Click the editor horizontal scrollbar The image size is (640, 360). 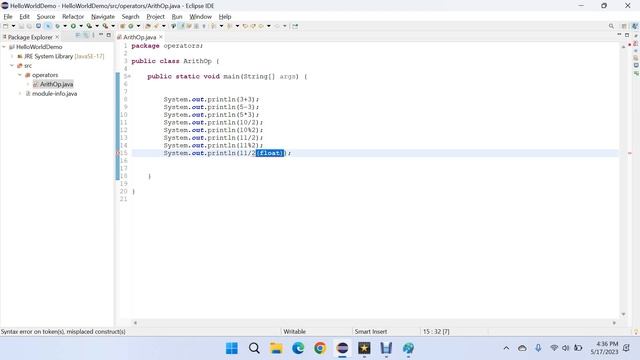(375, 322)
